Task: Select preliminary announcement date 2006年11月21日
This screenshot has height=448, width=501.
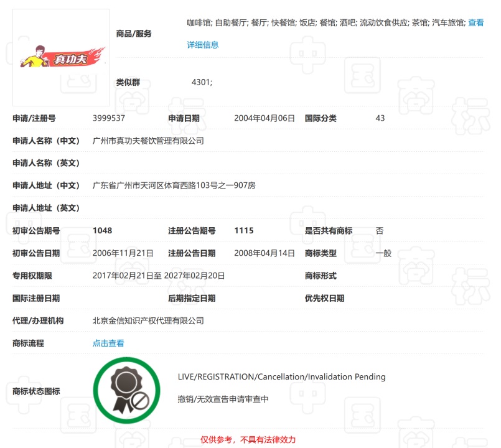Action: 123,253
